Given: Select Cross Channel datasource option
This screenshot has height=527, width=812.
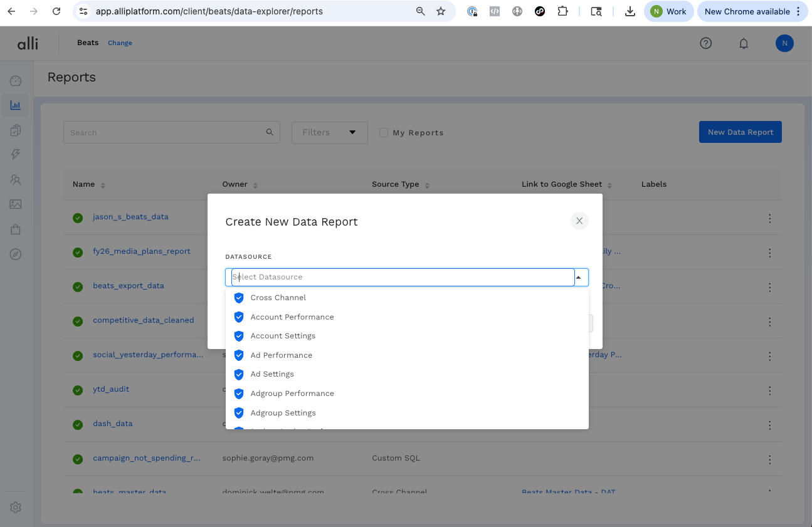Looking at the screenshot, I should [278, 298].
